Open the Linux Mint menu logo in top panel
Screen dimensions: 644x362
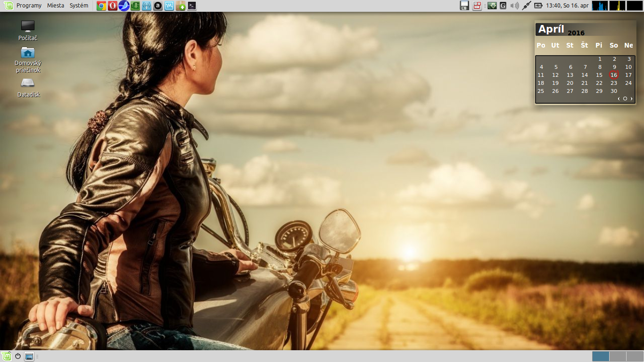coord(8,6)
